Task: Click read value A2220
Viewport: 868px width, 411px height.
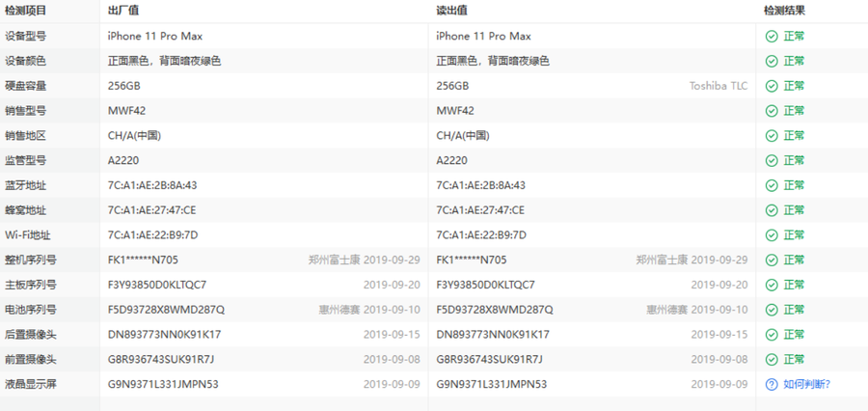Action: pos(451,160)
